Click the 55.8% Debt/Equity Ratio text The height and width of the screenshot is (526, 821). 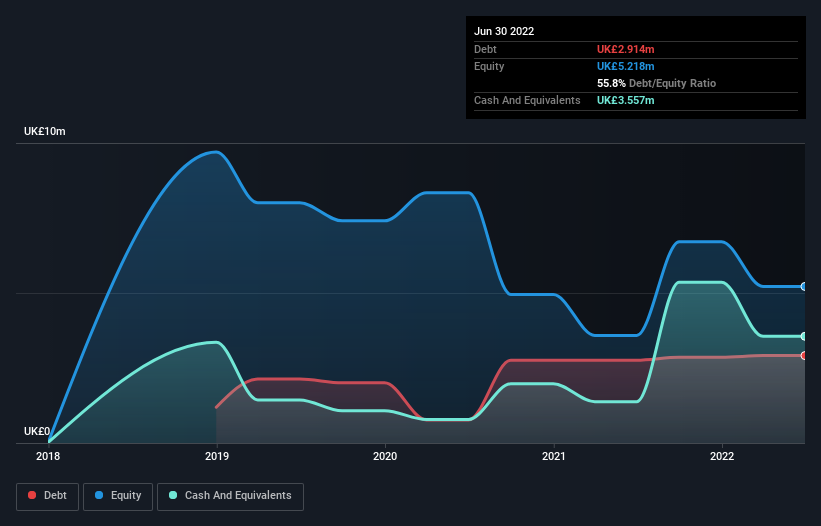(657, 83)
